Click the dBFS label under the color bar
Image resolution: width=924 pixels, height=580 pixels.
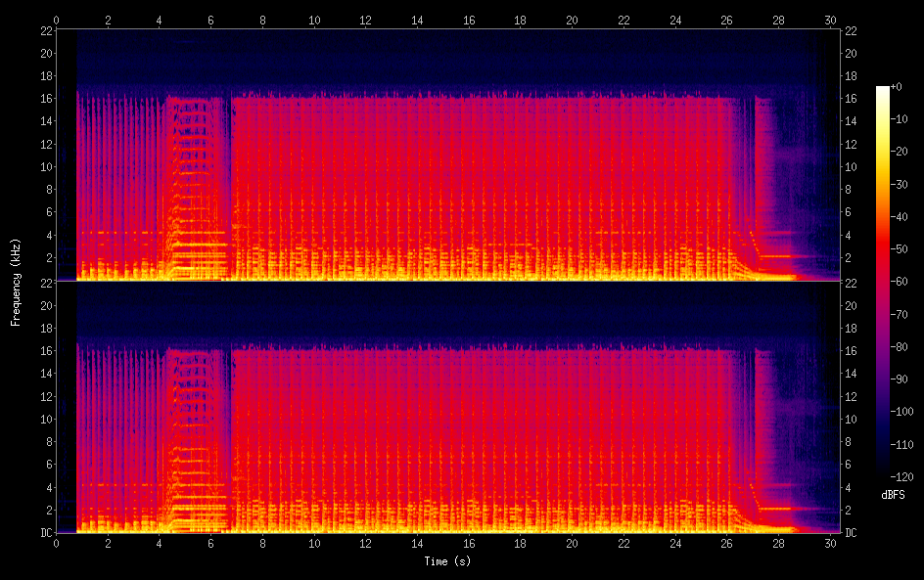click(x=893, y=496)
